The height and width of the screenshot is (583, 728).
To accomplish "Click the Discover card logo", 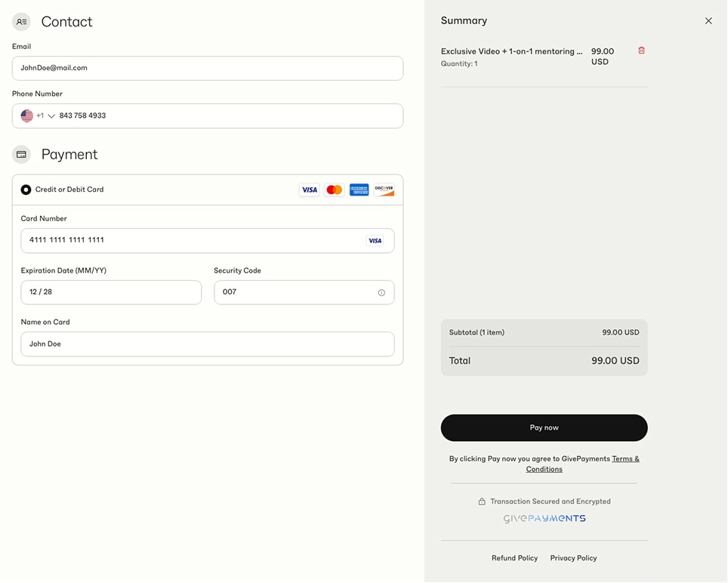I will (384, 190).
